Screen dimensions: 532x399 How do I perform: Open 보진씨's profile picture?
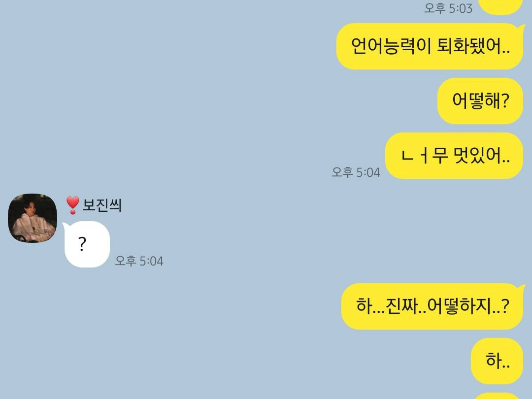[32, 218]
